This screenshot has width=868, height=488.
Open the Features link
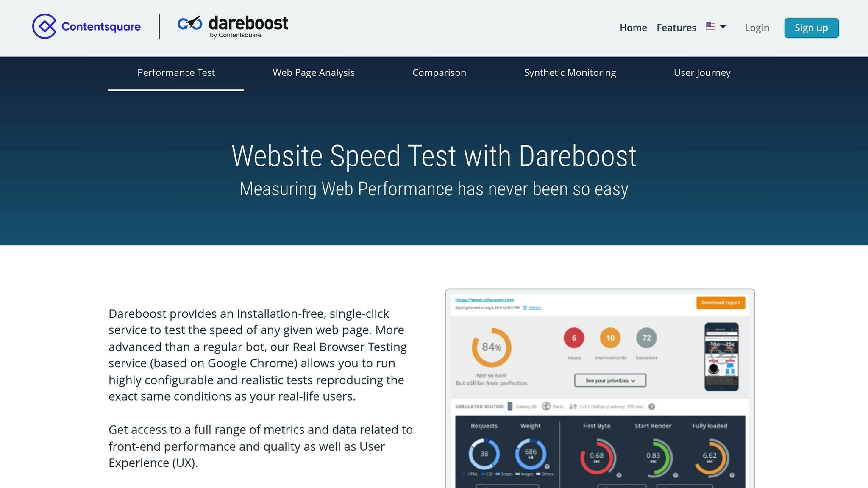676,28
